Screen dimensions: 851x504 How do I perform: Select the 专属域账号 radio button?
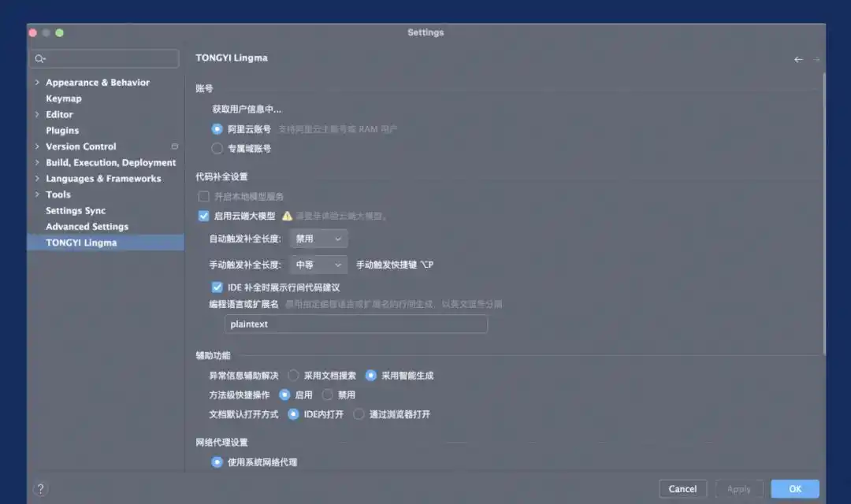click(217, 147)
